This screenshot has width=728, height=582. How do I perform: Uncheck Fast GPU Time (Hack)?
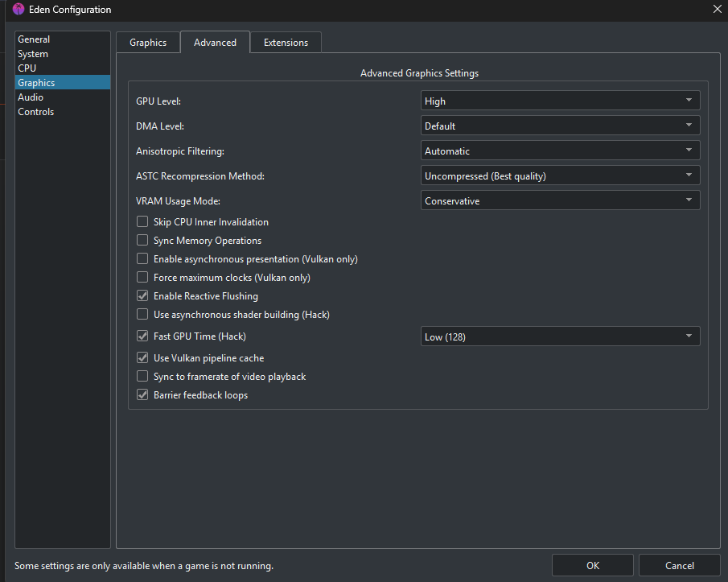[x=142, y=336]
